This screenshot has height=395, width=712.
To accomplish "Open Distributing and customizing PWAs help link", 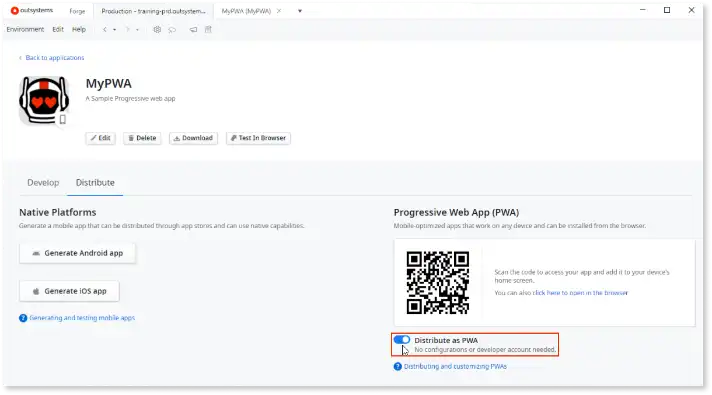I will pyautogui.click(x=455, y=366).
